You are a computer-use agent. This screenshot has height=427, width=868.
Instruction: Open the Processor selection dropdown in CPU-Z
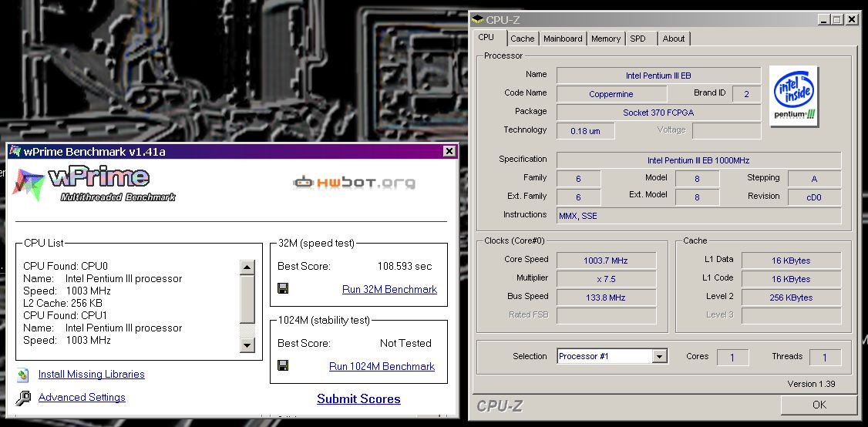click(659, 357)
